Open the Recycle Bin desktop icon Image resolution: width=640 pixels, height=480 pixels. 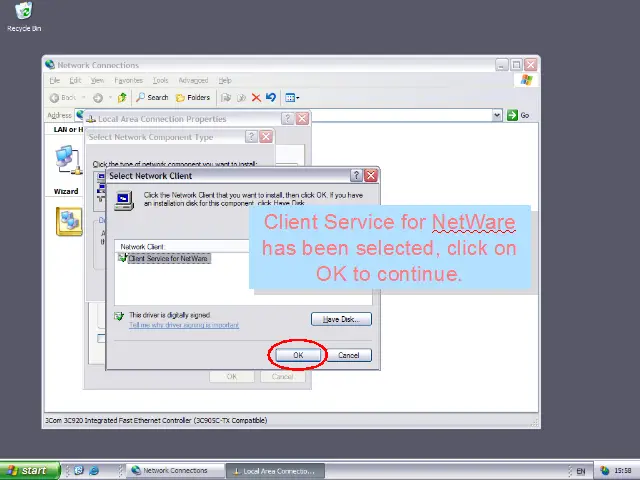(x=24, y=16)
